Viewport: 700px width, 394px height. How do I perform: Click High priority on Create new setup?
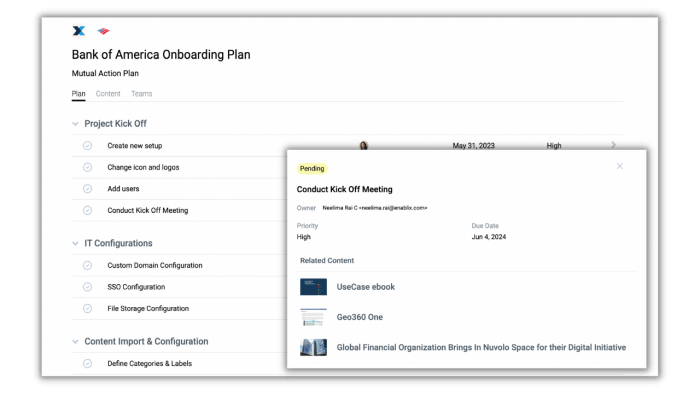(x=554, y=146)
